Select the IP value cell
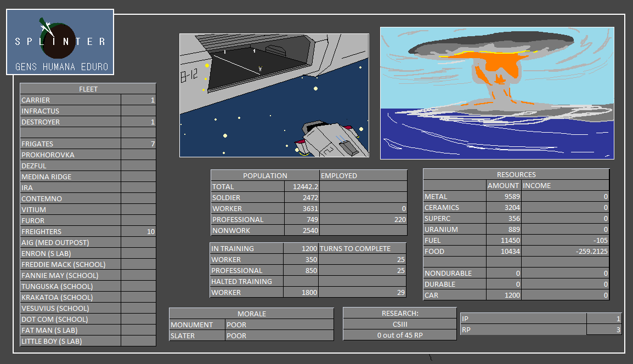Viewport: 633px width, 364px height. [x=604, y=318]
